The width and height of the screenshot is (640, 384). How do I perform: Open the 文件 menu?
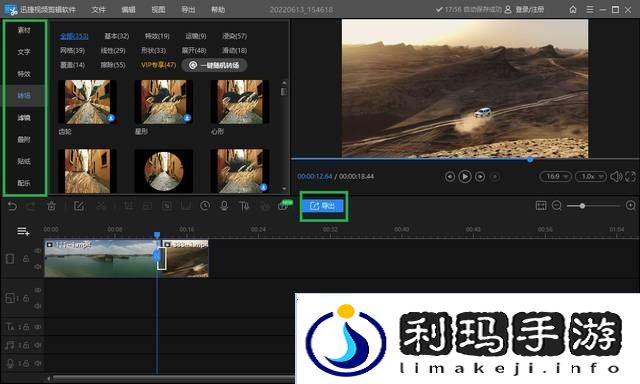coord(98,9)
